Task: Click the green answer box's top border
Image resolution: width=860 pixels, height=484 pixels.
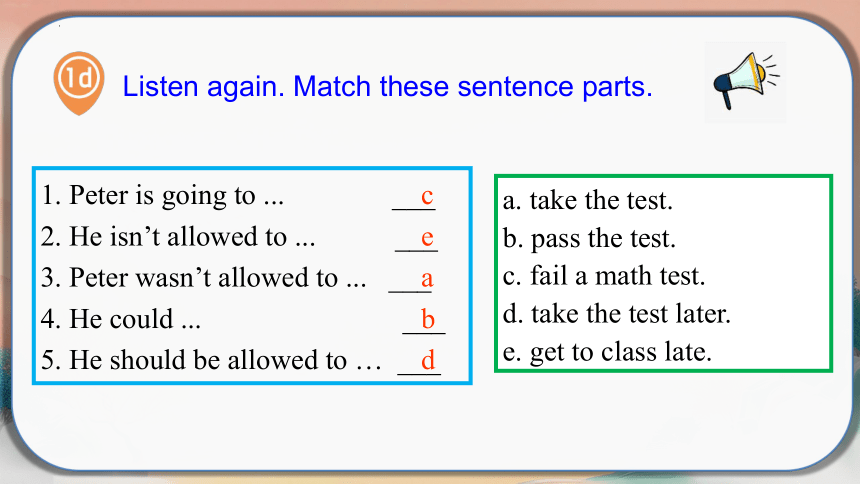Action: (664, 176)
